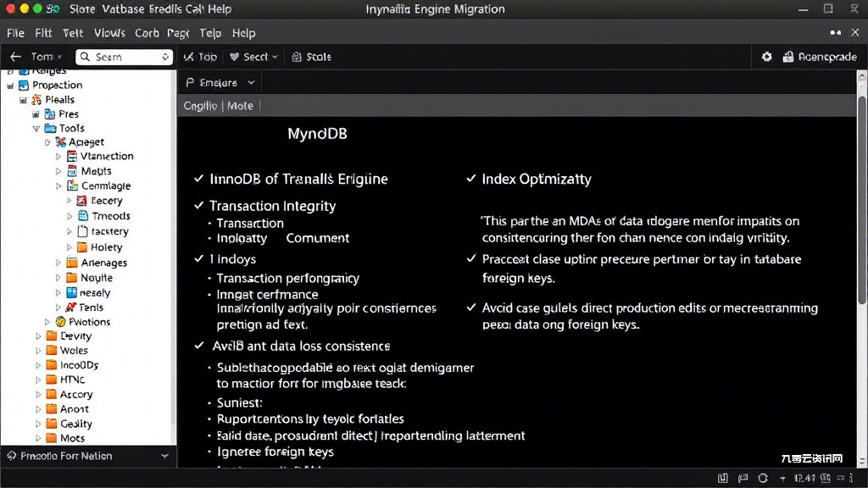Click the Holety folder icon
Image resolution: width=868 pixels, height=488 pixels.
[82, 247]
